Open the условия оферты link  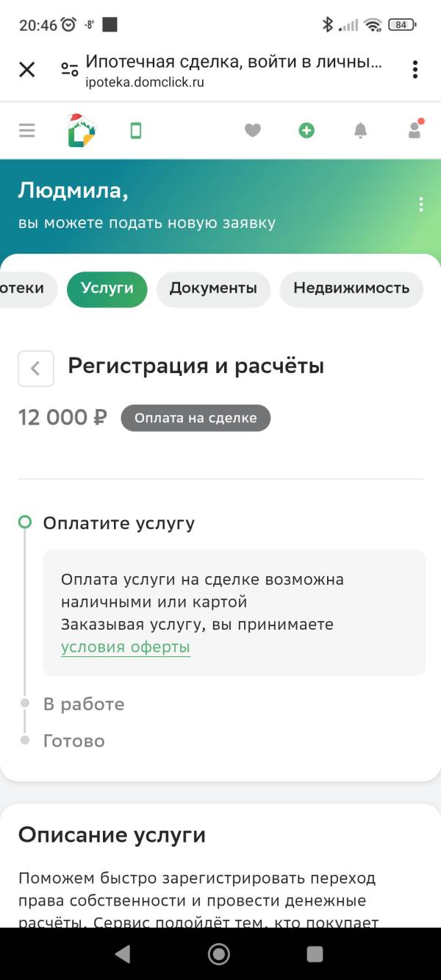124,646
